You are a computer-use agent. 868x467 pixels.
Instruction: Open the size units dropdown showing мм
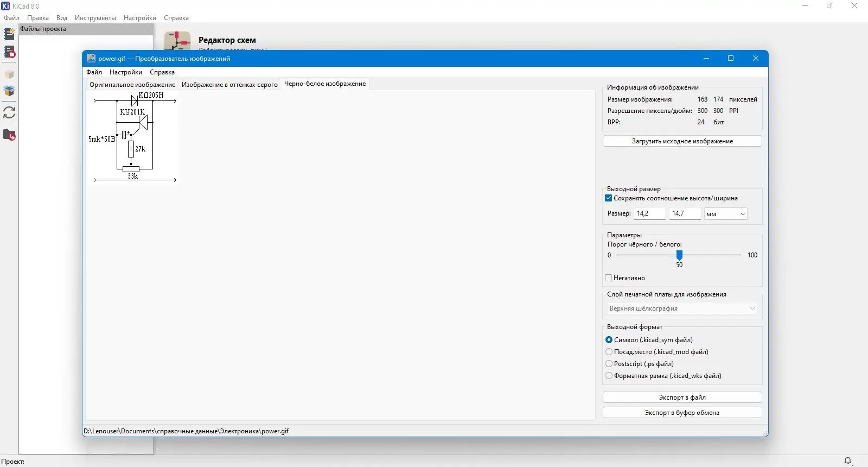pos(725,214)
